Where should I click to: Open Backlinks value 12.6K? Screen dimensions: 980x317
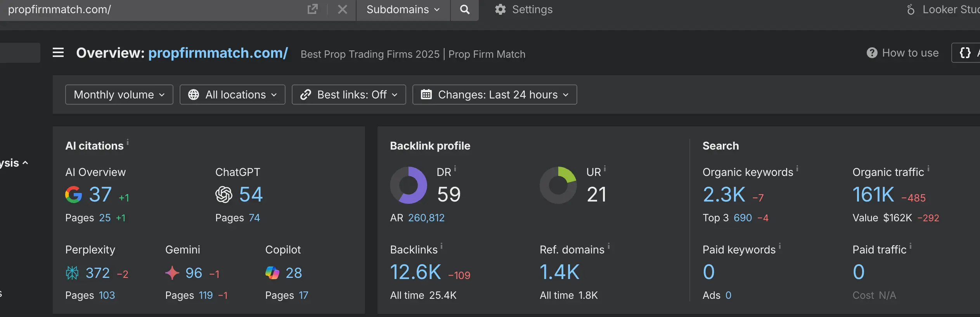tap(416, 272)
